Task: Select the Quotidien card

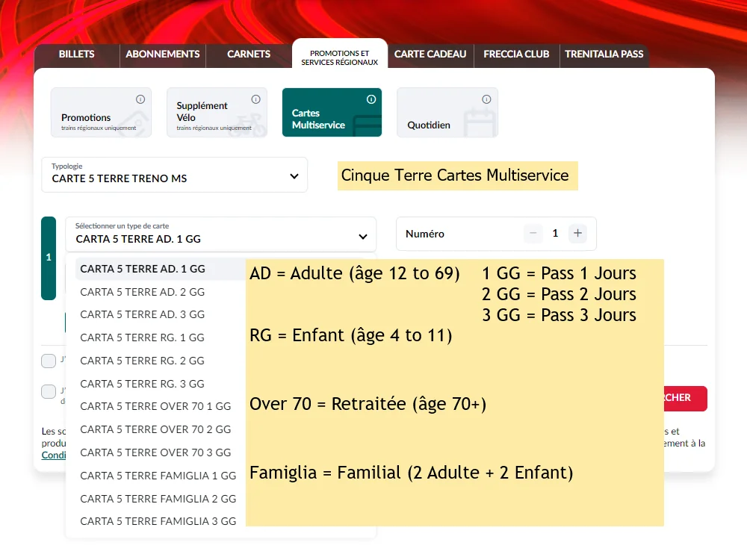Action: click(x=447, y=113)
